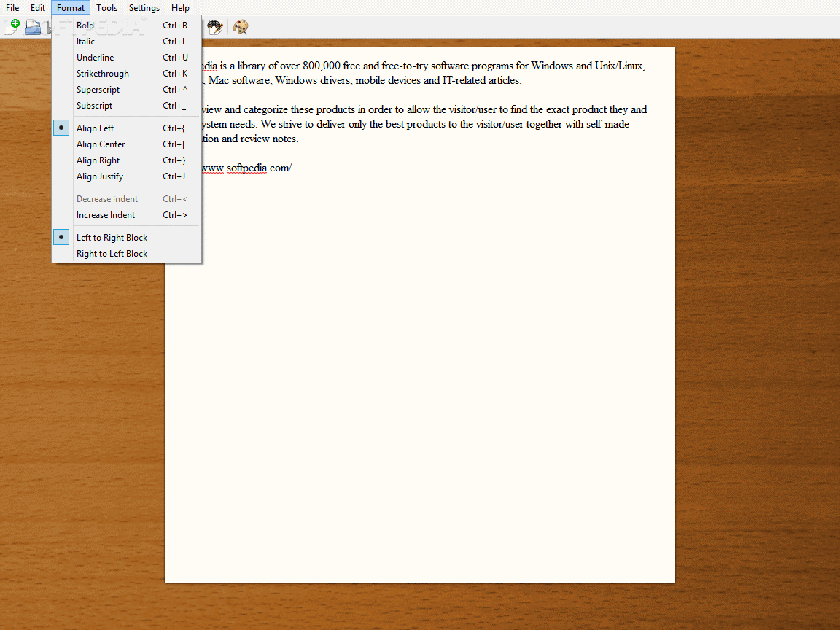Open Find and Replace via binoculars icon
840x630 pixels.
(215, 27)
